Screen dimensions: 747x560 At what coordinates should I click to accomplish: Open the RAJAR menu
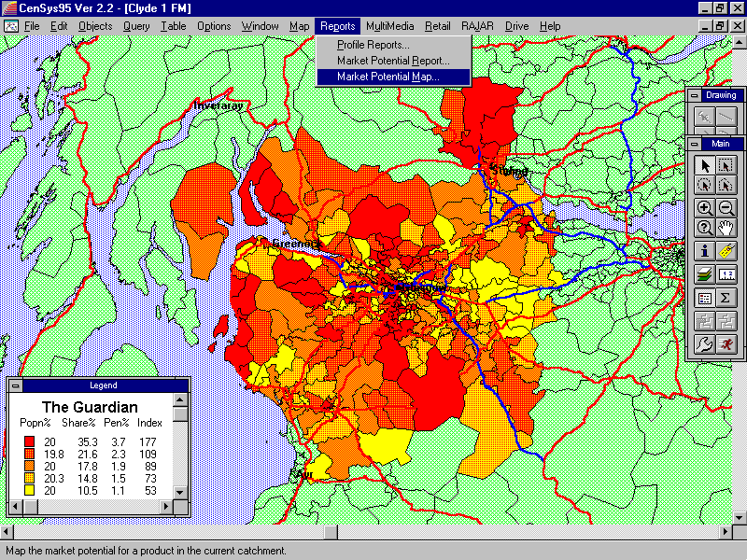coord(477,26)
